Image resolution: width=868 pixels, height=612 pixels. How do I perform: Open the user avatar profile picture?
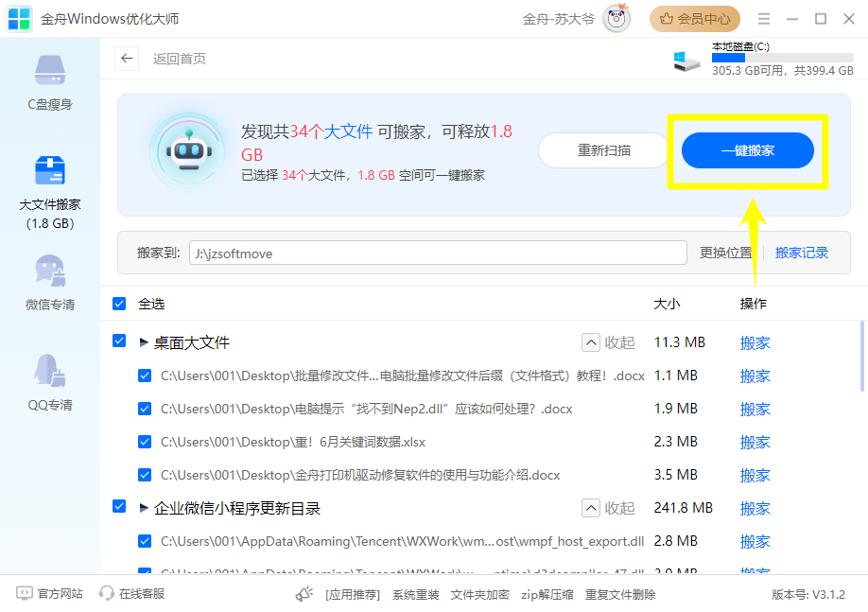[x=616, y=19]
